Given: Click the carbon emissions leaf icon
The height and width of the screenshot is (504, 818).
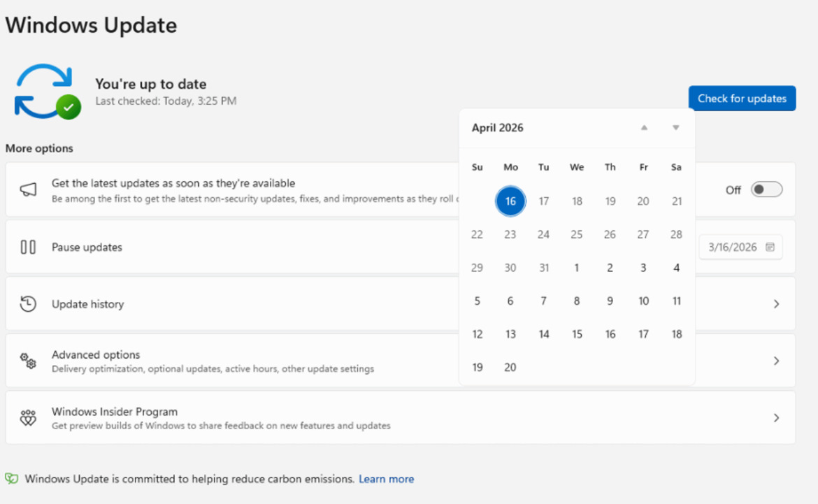Looking at the screenshot, I should point(10,478).
